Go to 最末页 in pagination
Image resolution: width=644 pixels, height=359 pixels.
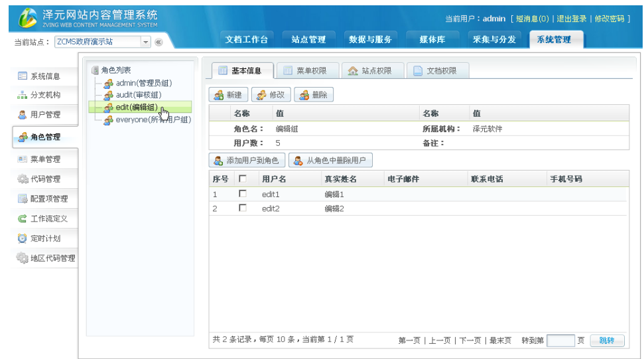(501, 340)
